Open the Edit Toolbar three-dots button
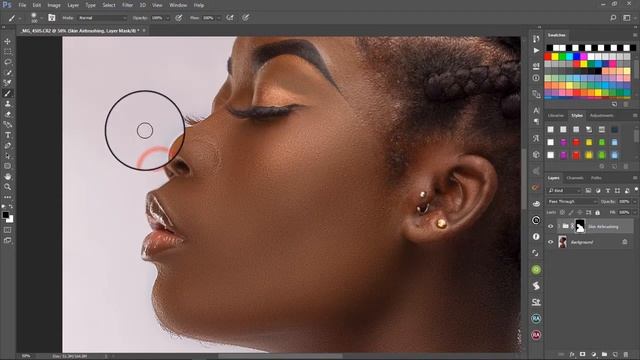This screenshot has width=640, height=360. tap(7, 197)
